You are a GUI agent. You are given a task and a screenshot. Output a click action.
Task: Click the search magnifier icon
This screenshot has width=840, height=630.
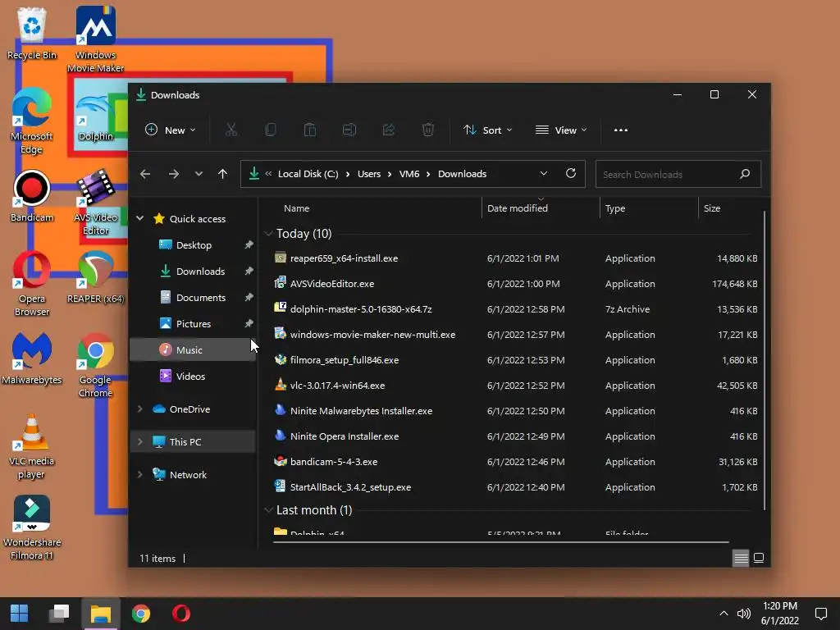tap(745, 174)
